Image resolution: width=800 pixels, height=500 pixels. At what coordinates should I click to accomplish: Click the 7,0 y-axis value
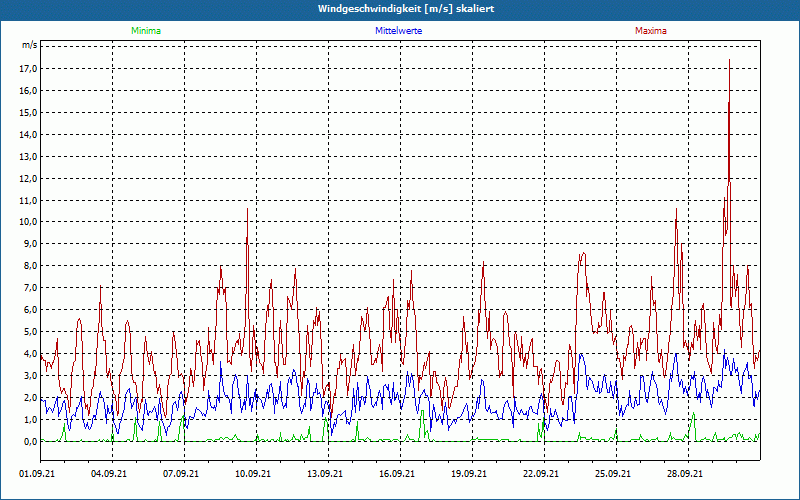31,287
